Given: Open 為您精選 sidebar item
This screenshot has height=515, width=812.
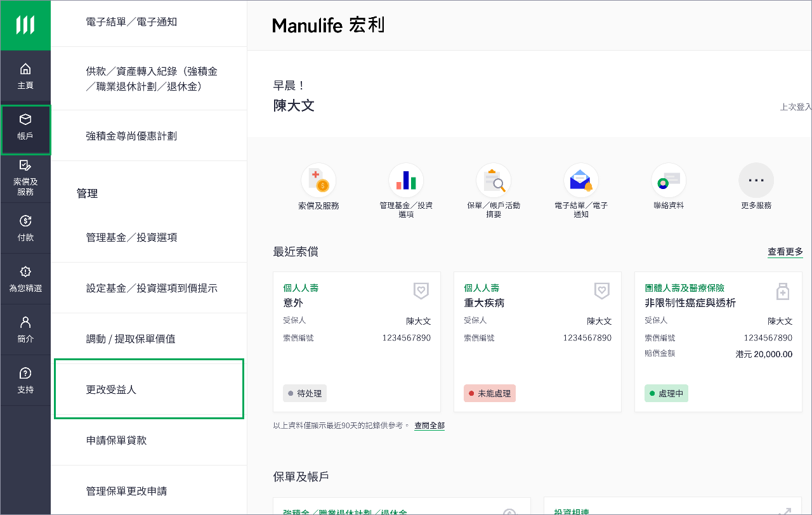Looking at the screenshot, I should point(25,279).
